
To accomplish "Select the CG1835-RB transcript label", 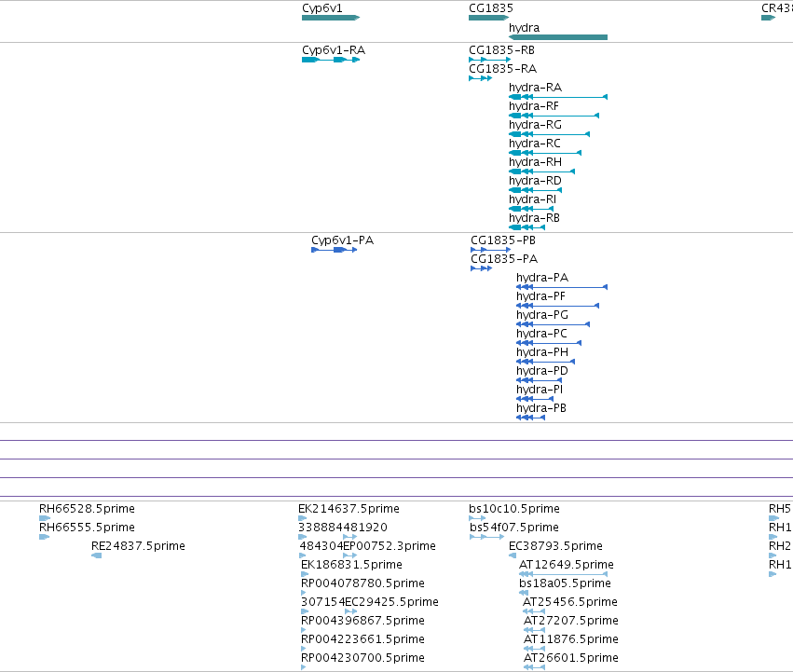I will pos(501,50).
